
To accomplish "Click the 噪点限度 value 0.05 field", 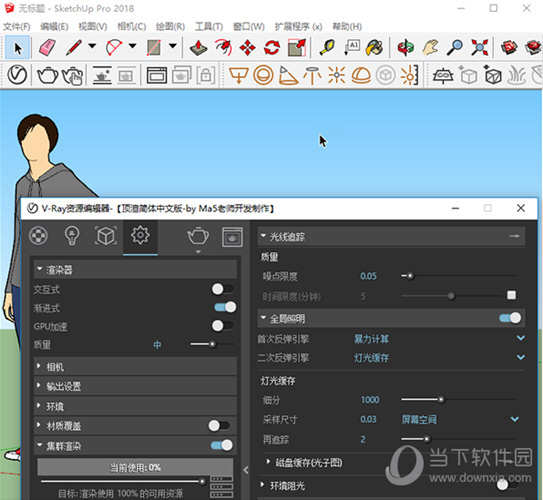I will (368, 276).
